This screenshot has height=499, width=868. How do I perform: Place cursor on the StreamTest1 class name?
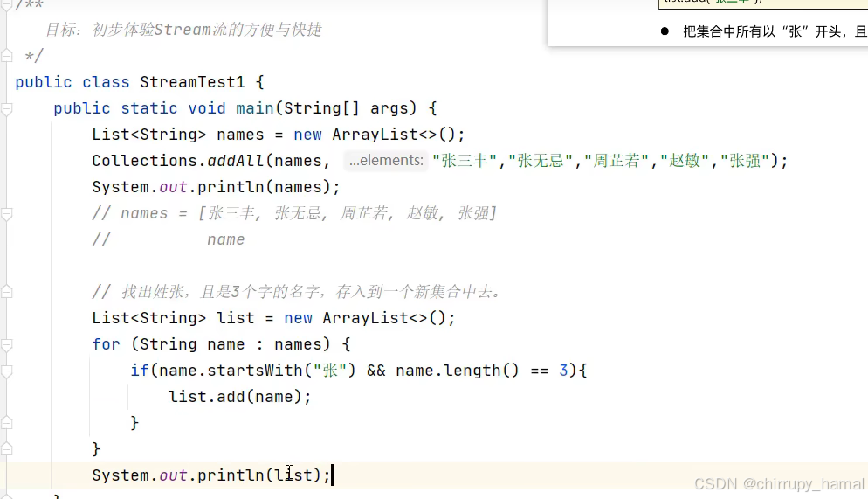(x=192, y=82)
